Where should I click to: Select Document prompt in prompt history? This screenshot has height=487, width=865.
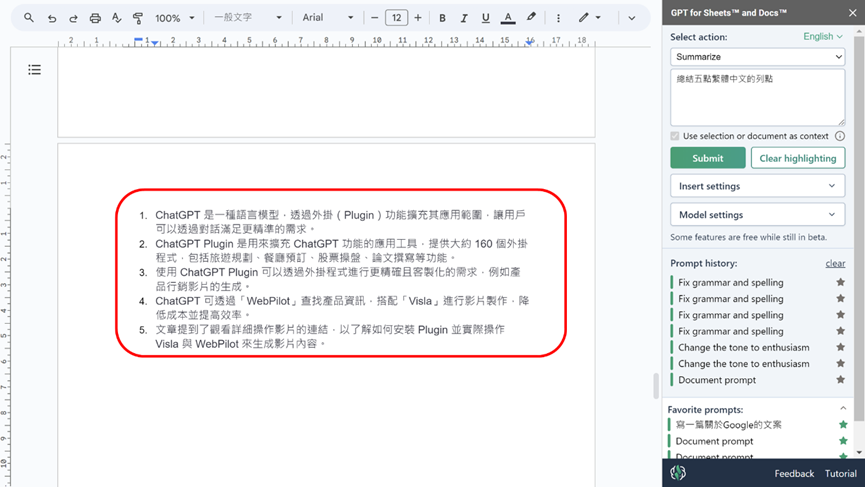pos(717,380)
